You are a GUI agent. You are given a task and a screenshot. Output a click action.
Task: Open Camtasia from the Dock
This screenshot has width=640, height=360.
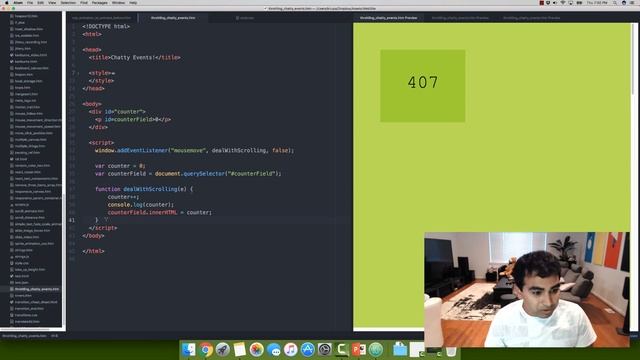tap(342, 349)
